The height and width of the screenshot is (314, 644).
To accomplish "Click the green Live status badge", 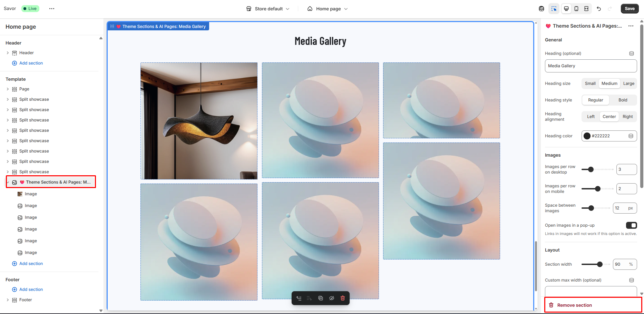I will (x=30, y=9).
